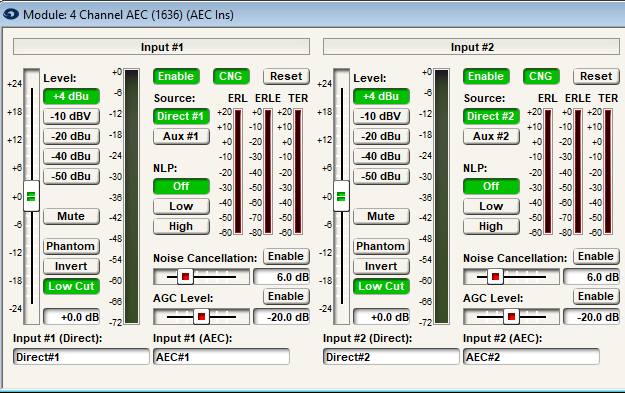The image size is (625, 393).
Task: Click the Input #2 header bar
Action: tap(472, 47)
